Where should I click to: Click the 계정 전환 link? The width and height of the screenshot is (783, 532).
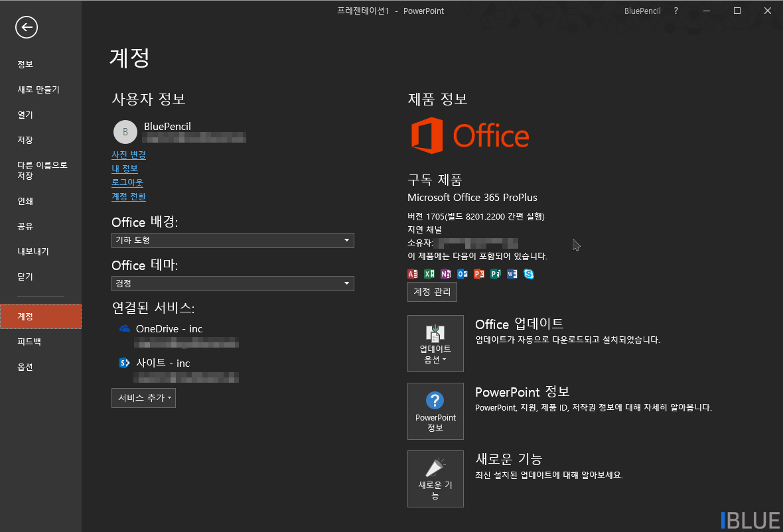129,196
